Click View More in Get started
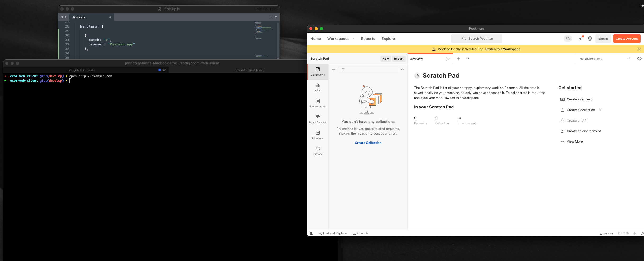The width and height of the screenshot is (644, 261). (572, 141)
